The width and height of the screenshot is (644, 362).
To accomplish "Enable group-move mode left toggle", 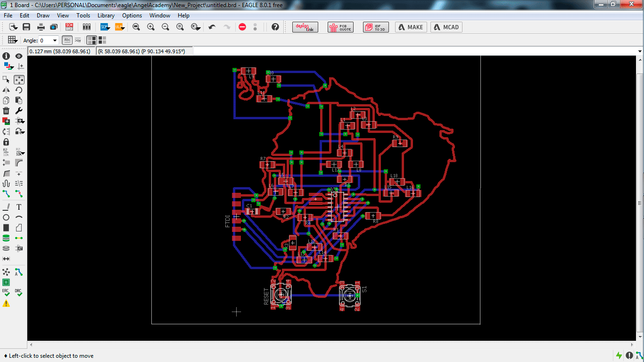I will click(92, 41).
